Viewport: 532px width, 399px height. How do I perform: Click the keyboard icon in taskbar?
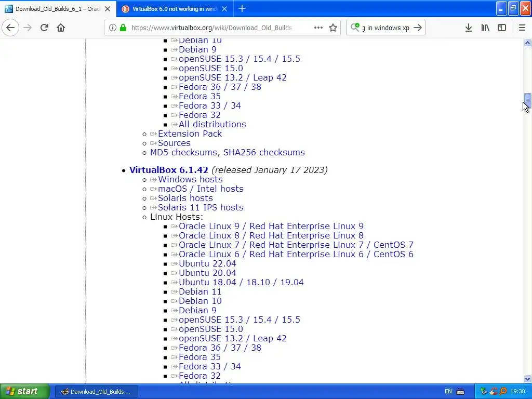[460, 392]
